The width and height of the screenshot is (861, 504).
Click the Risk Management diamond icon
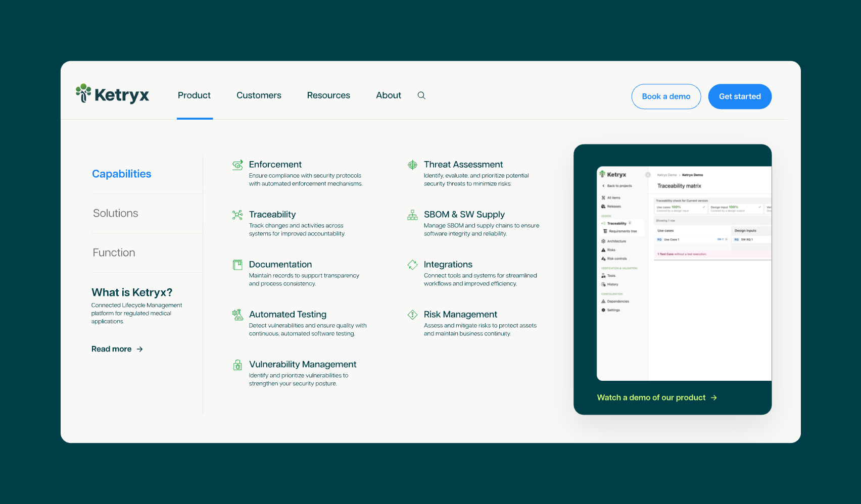point(412,315)
